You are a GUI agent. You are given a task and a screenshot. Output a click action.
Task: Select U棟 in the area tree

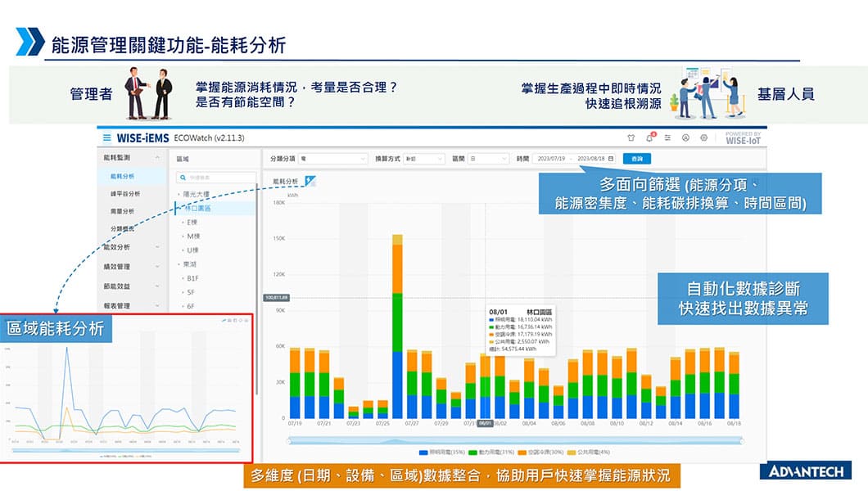(192, 250)
